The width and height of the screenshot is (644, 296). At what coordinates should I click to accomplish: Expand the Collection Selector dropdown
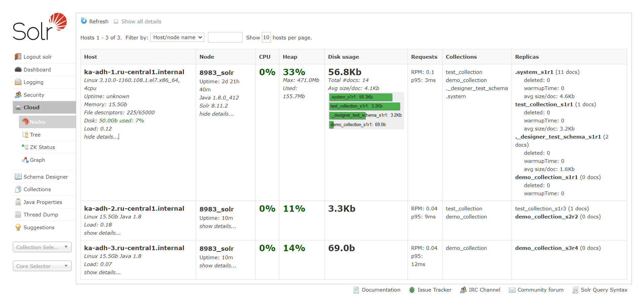click(x=42, y=247)
